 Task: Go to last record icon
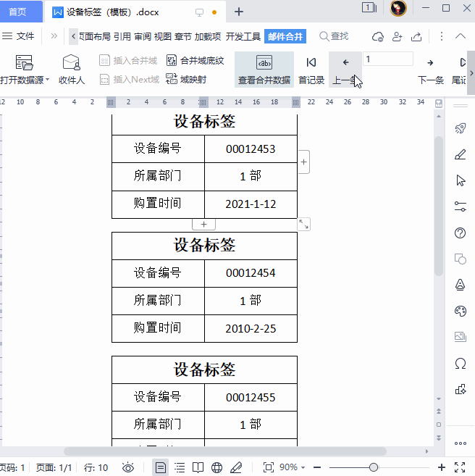463,62
